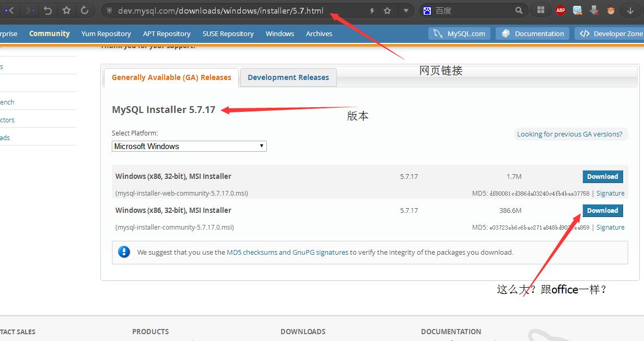Click Looking for previous GA versions link
Viewport: 644px width, 341px height.
[570, 134]
